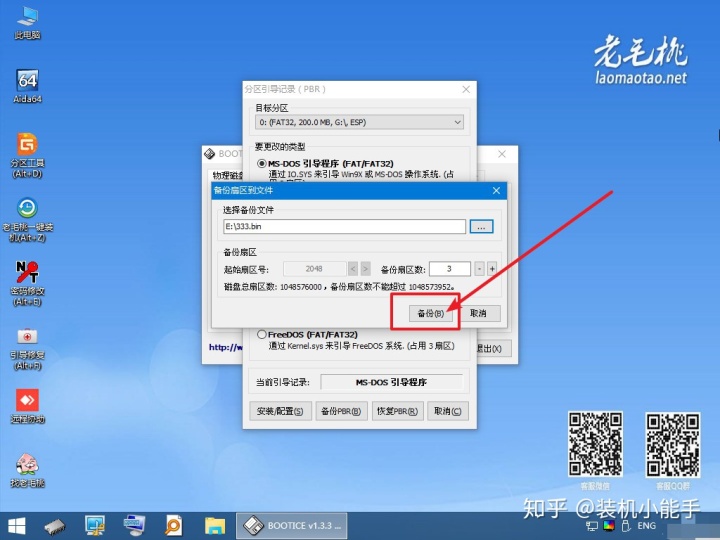Cancel the 备份扇区到文件 dialog with 取消

coord(478,313)
